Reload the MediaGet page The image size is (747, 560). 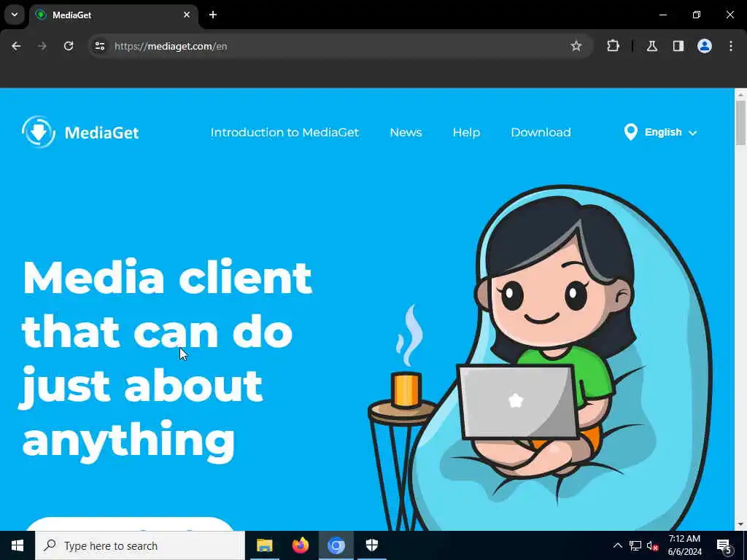click(69, 46)
